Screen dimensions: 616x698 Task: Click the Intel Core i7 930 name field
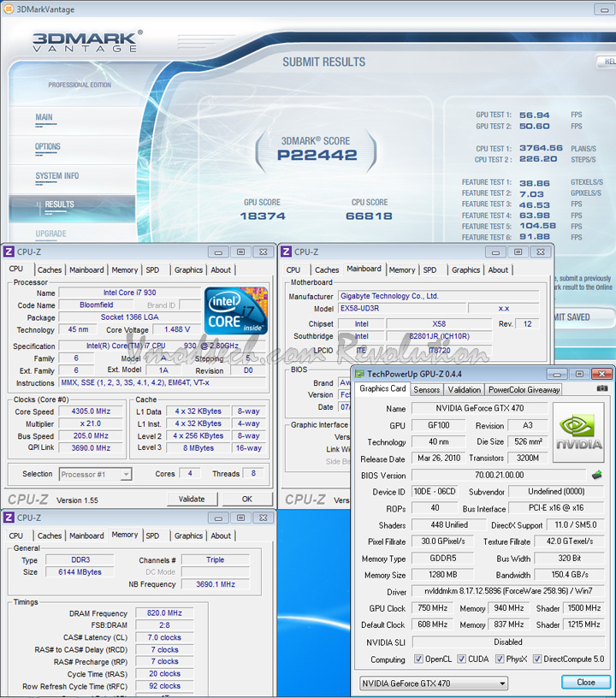[x=129, y=293]
